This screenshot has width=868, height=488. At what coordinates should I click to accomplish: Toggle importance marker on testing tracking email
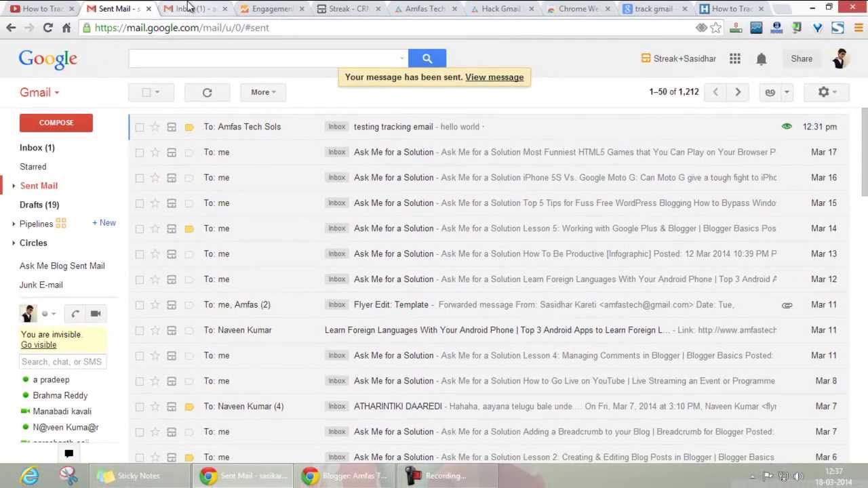(189, 127)
